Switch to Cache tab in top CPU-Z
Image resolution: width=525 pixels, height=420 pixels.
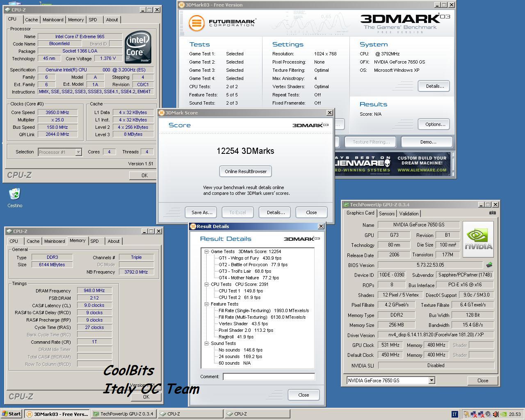click(x=32, y=20)
